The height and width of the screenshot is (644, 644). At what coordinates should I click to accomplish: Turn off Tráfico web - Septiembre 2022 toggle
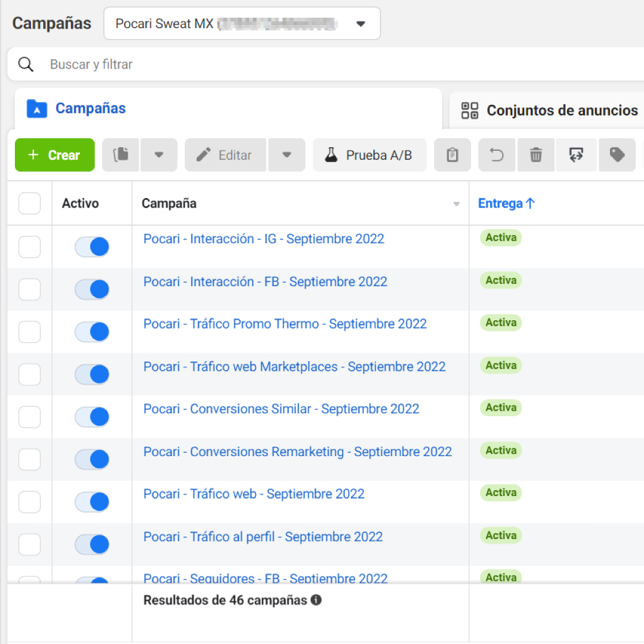(x=92, y=502)
